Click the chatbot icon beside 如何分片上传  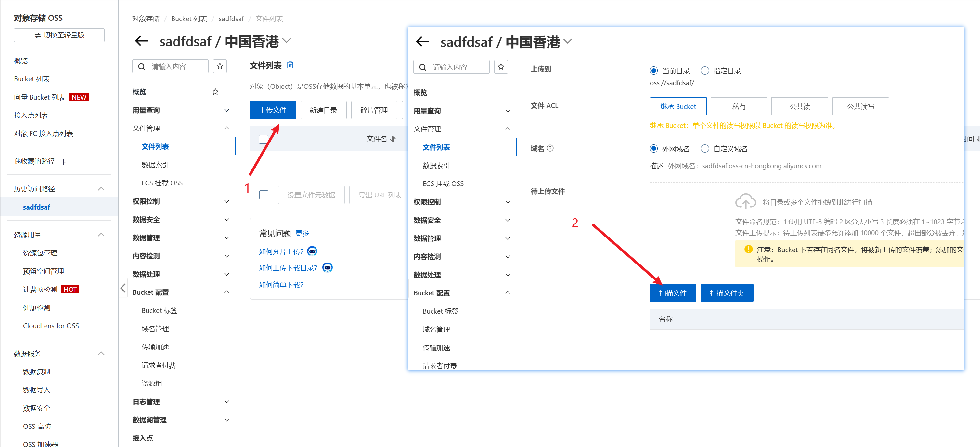click(312, 251)
